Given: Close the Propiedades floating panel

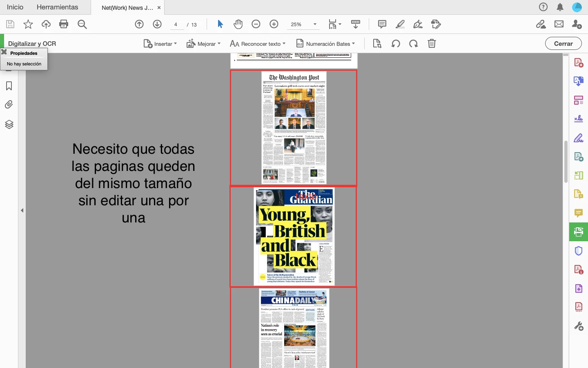Looking at the screenshot, I should click(x=4, y=52).
